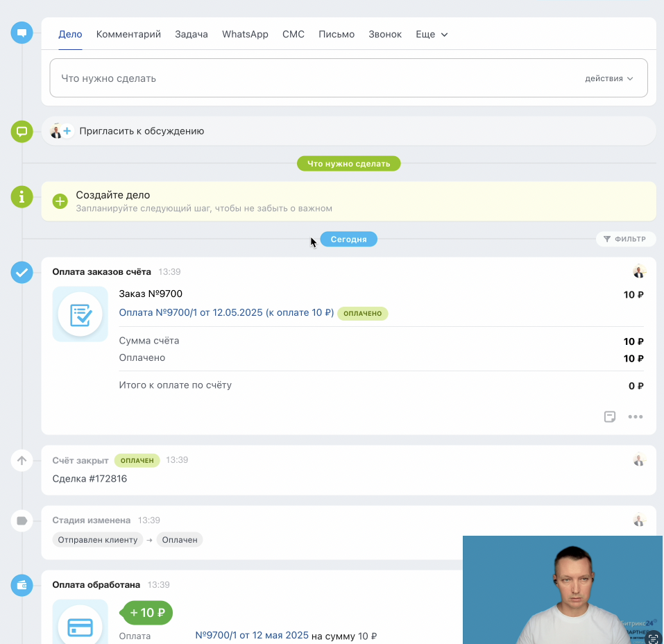Image resolution: width=664 pixels, height=644 pixels.
Task: Click the 0 ₽ total amount
Action: click(x=636, y=386)
